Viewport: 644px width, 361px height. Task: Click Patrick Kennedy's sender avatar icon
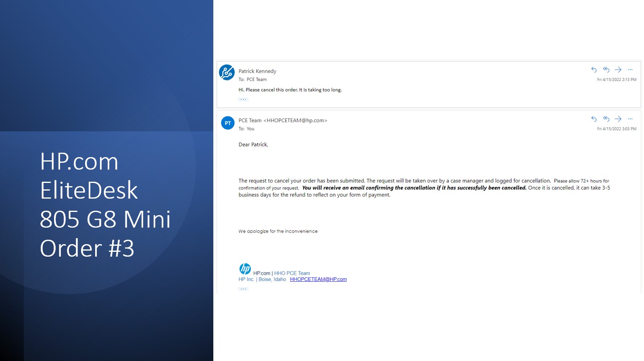pos(227,73)
